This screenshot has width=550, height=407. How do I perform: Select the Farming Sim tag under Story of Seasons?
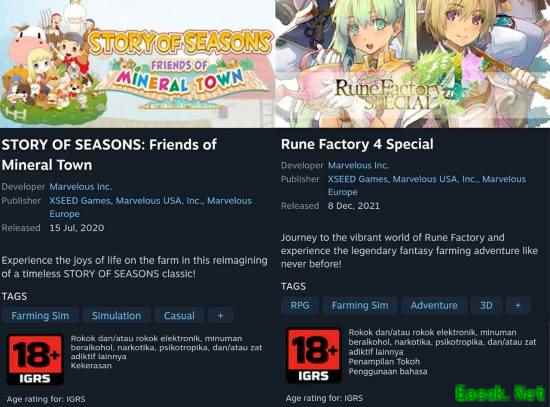click(x=40, y=316)
